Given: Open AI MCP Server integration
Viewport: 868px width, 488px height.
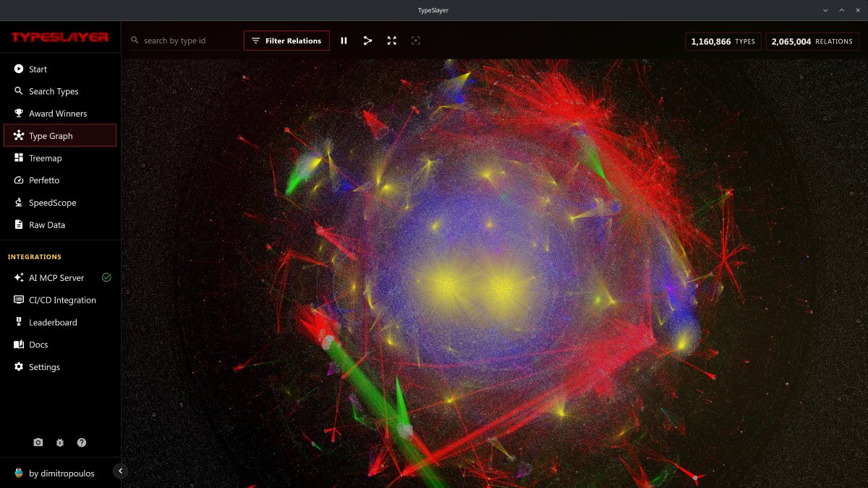Looking at the screenshot, I should pyautogui.click(x=60, y=277).
